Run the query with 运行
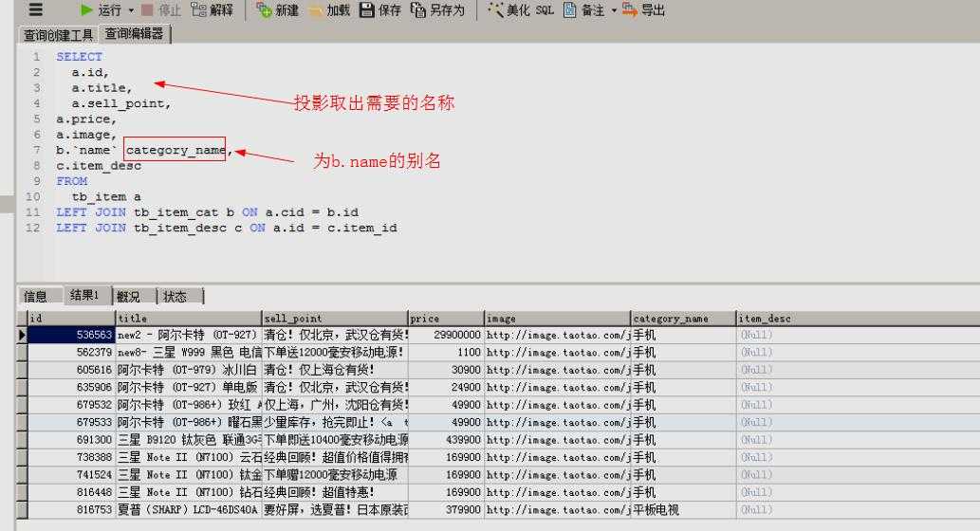Viewport: 980px width, 531px height. [101, 10]
